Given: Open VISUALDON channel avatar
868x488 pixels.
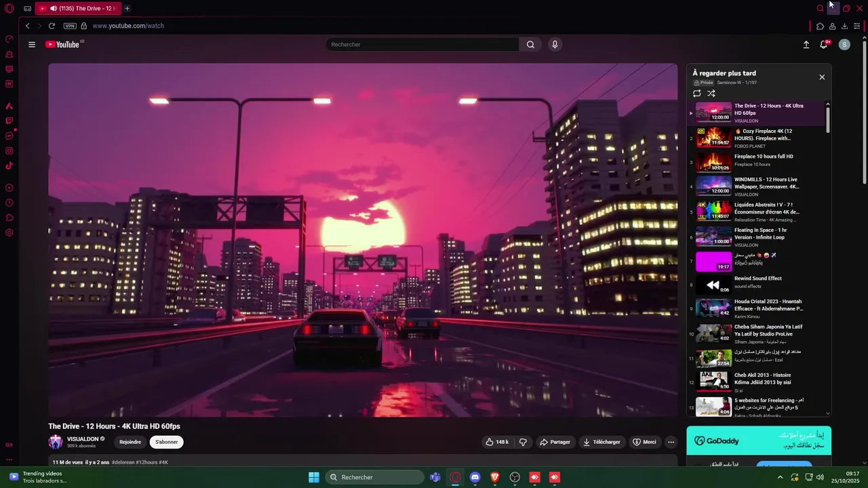Looking at the screenshot, I should click(x=56, y=442).
